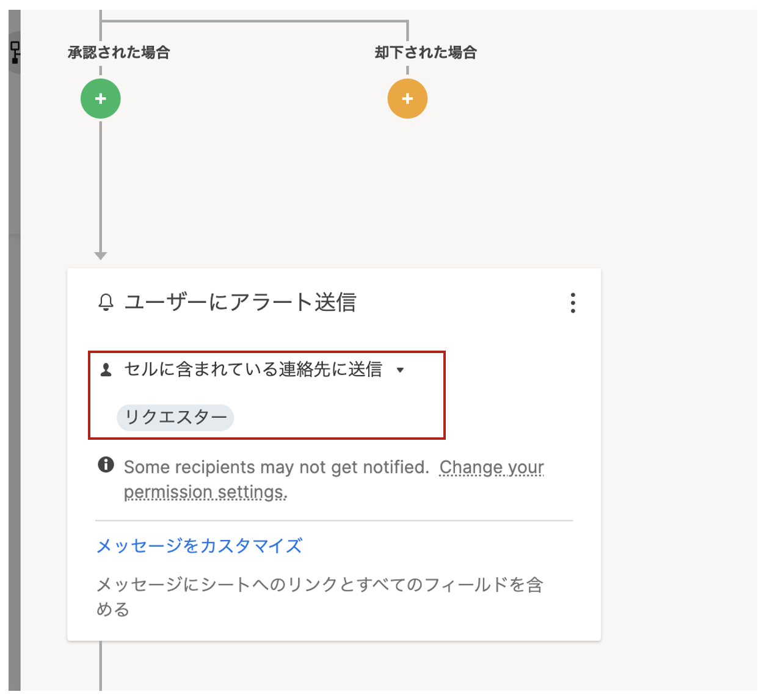This screenshot has width=767, height=700.
Task: Select the 承認された場合 branch label
Action: [x=119, y=53]
